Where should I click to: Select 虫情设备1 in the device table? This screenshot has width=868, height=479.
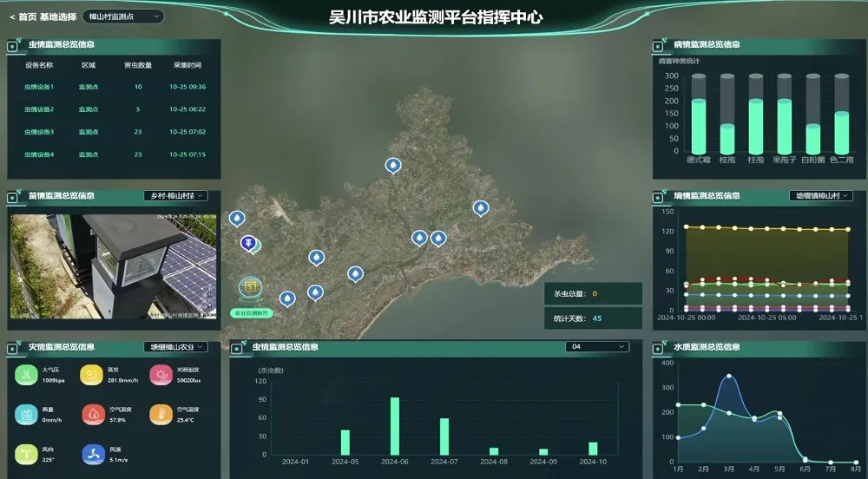click(39, 87)
